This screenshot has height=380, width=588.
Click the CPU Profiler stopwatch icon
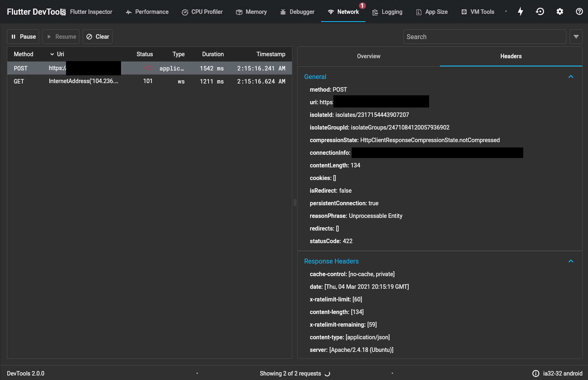(185, 12)
